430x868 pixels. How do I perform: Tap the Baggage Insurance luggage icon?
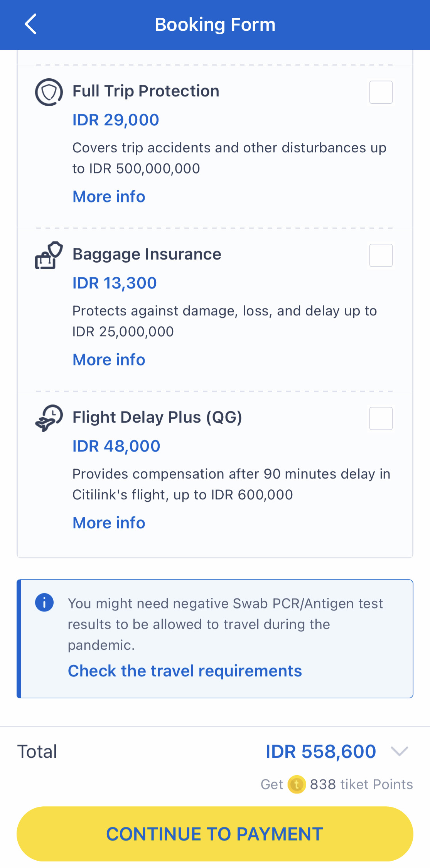(x=49, y=255)
